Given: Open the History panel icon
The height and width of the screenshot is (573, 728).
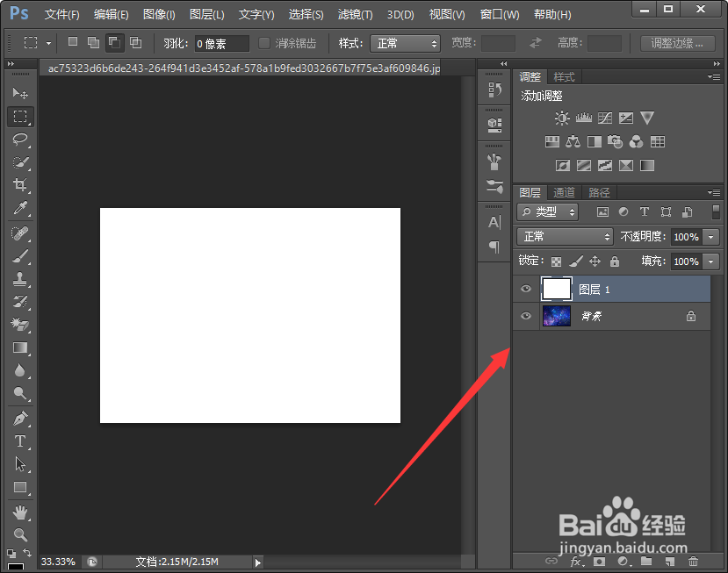Looking at the screenshot, I should [x=494, y=90].
